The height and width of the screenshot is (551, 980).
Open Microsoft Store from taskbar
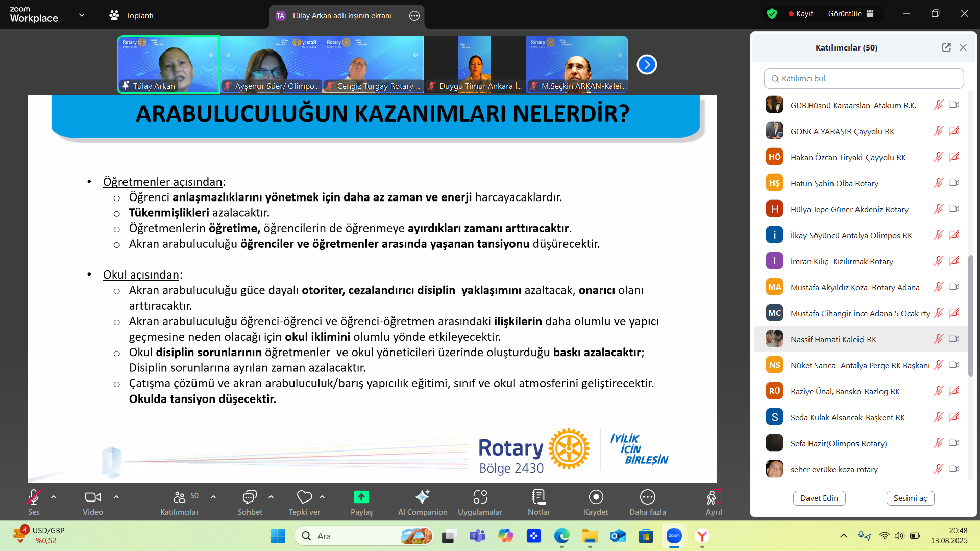coord(646,536)
